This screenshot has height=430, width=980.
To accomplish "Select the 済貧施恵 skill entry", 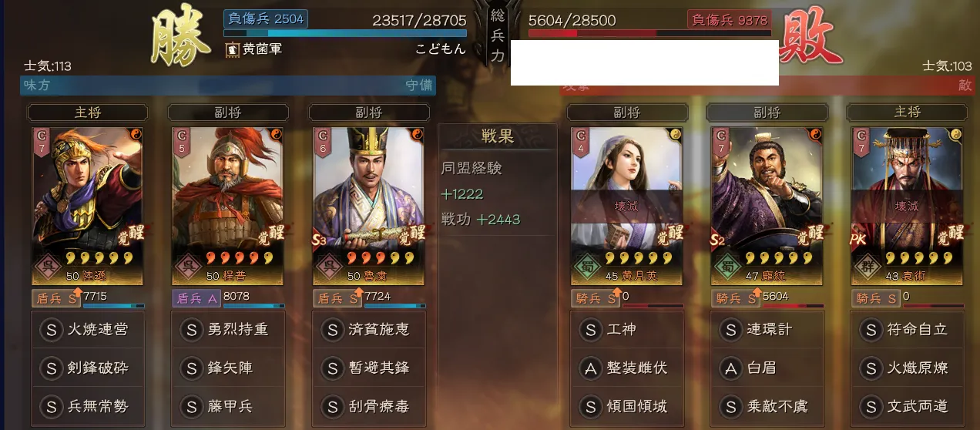I will click(x=368, y=330).
